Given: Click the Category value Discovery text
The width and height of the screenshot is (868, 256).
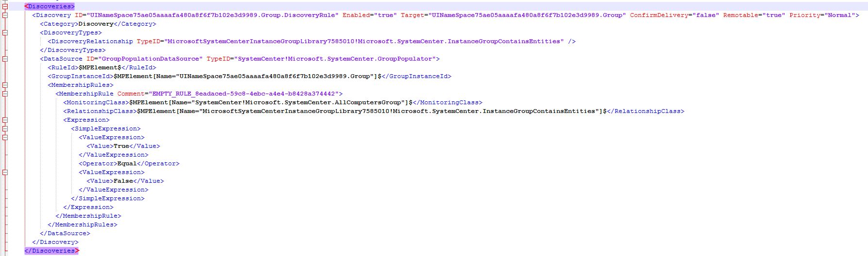Looking at the screenshot, I should click(x=96, y=24).
